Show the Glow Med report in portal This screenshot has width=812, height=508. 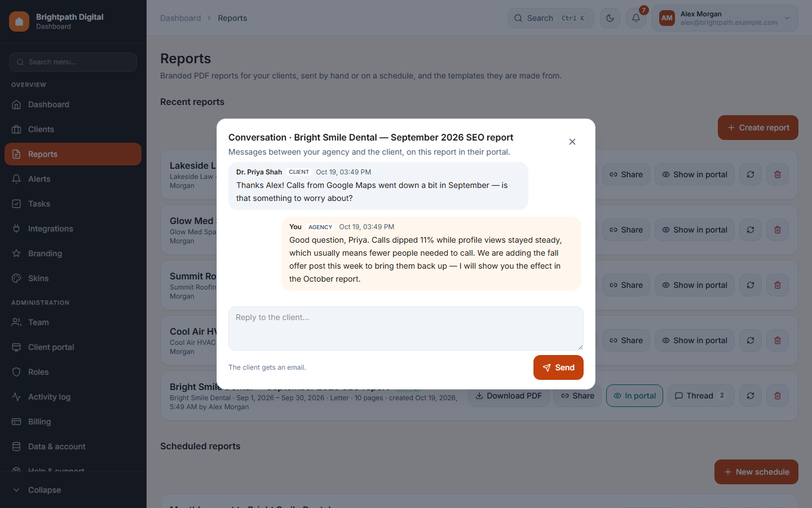695,230
